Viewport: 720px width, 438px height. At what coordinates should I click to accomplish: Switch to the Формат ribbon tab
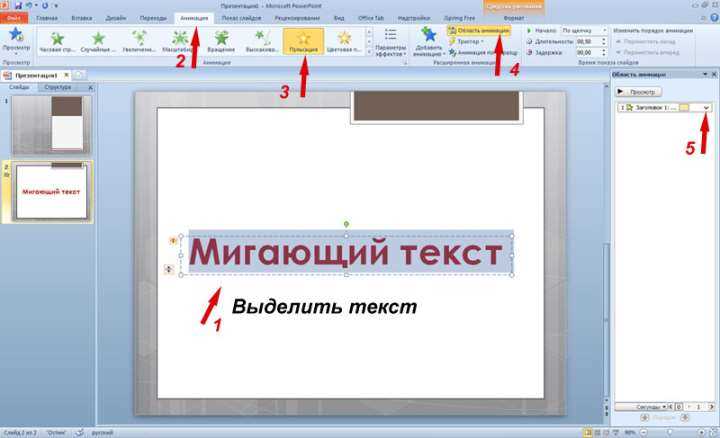[514, 18]
